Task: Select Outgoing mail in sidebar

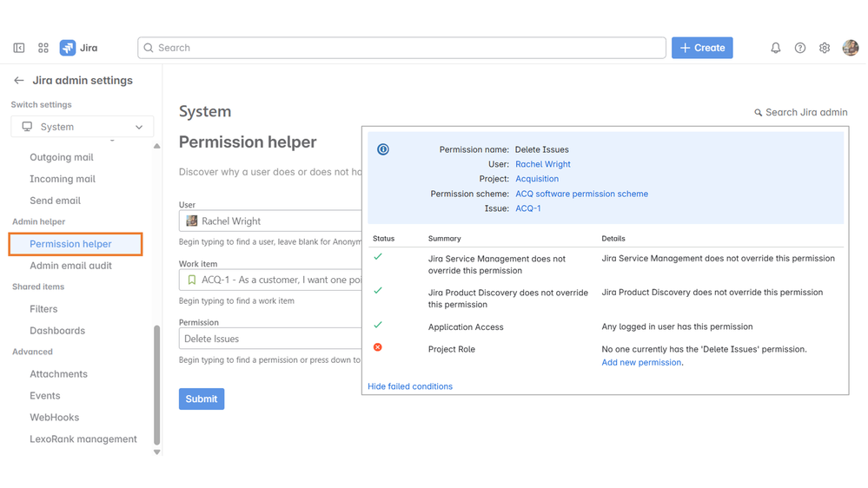Action: 62,157
